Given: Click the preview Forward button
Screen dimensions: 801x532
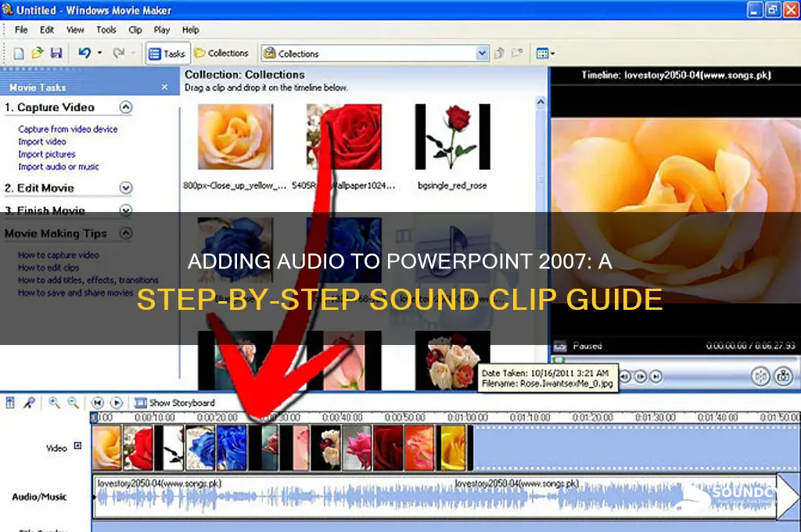Looking at the screenshot, I should [656, 376].
